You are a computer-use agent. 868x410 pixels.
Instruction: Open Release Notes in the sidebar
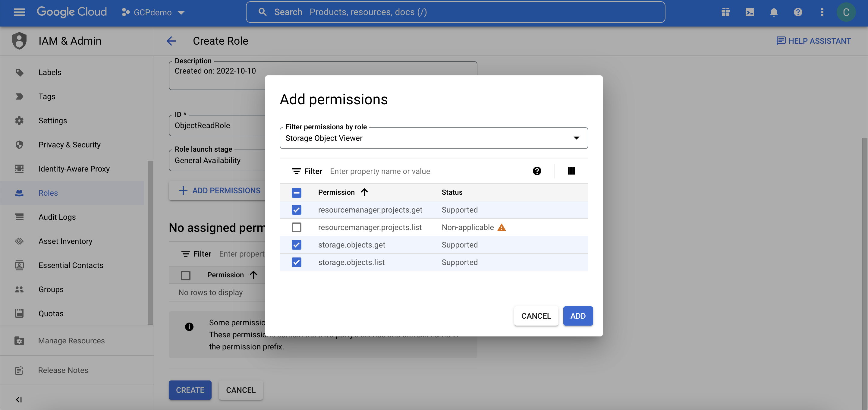[63, 370]
